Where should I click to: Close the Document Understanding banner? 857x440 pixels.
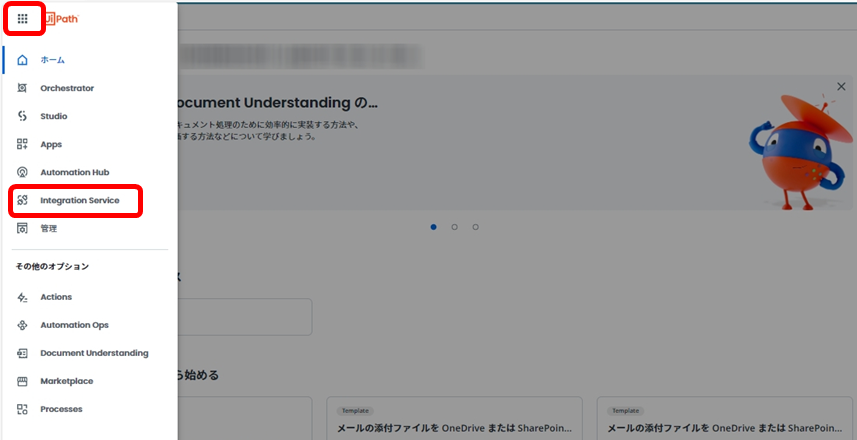coord(841,86)
